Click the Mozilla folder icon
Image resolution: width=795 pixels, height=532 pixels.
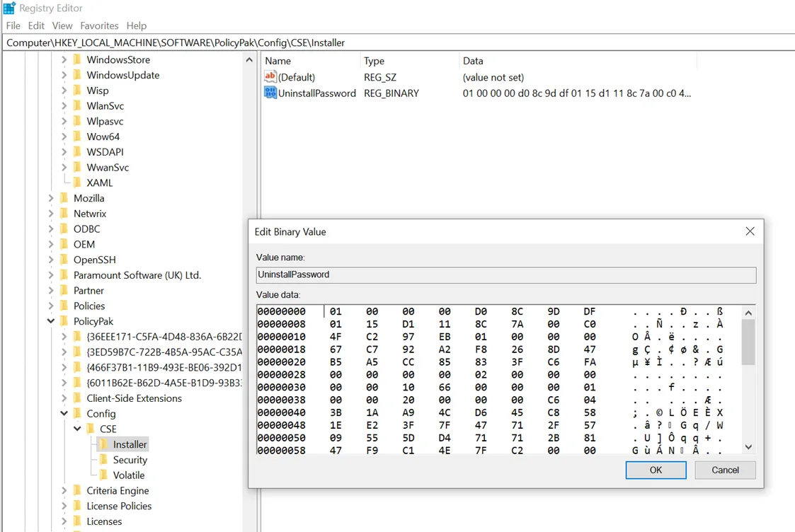(x=64, y=198)
